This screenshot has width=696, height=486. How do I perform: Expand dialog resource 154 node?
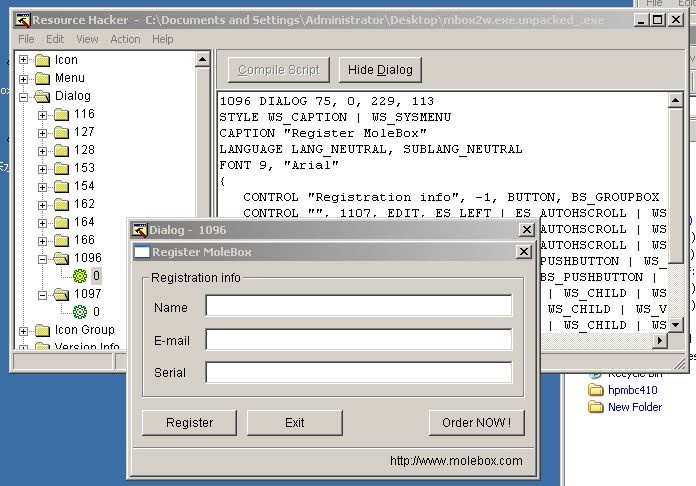pyautogui.click(x=42, y=187)
